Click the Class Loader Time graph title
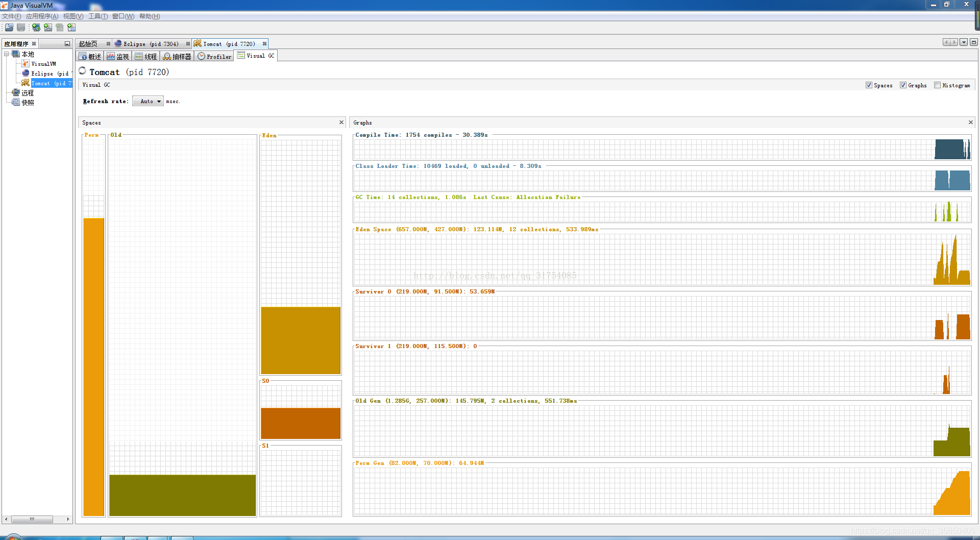The height and width of the screenshot is (540, 980). 448,166
